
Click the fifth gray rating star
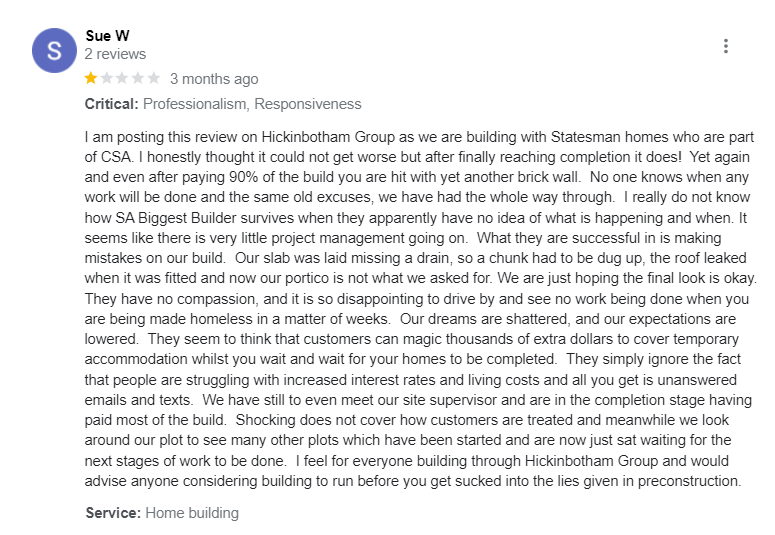click(x=154, y=78)
